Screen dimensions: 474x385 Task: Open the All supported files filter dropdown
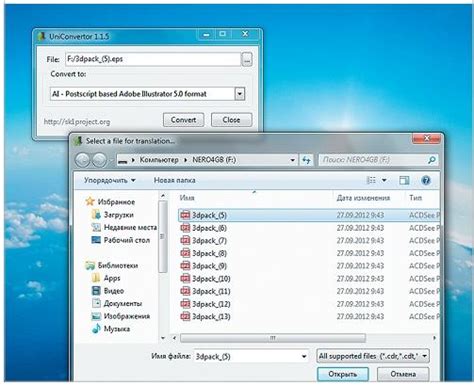click(372, 356)
